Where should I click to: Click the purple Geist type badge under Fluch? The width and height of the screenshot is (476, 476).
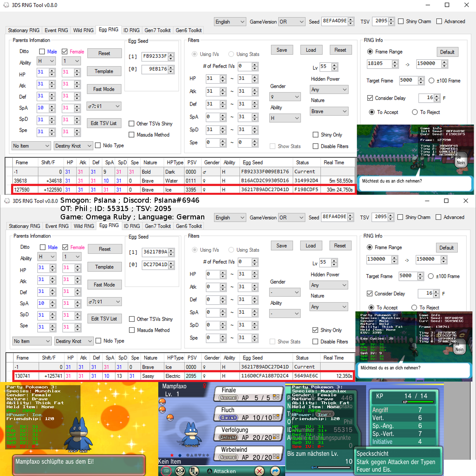[228, 418]
